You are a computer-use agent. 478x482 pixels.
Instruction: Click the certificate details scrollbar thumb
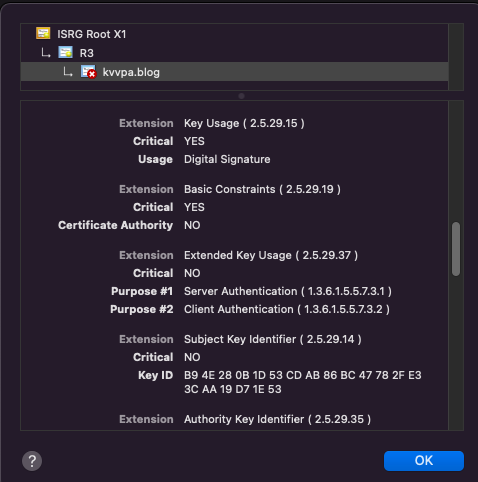pos(456,249)
